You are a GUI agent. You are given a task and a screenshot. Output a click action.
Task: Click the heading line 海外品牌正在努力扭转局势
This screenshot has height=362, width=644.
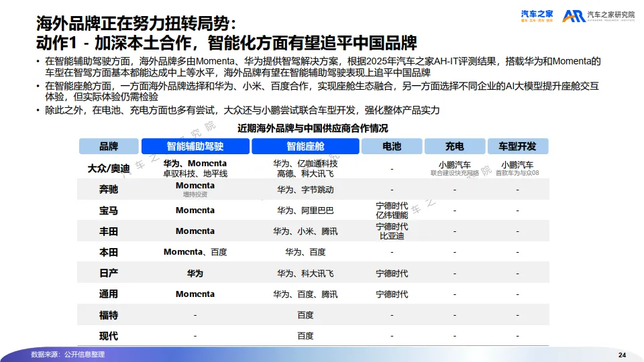[x=137, y=23]
